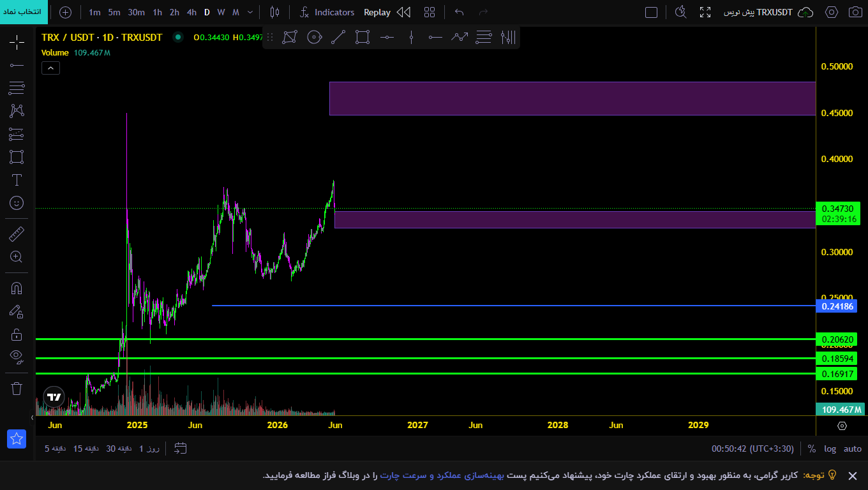Save chart with the cloud icon
This screenshot has height=490, width=868.
click(806, 12)
